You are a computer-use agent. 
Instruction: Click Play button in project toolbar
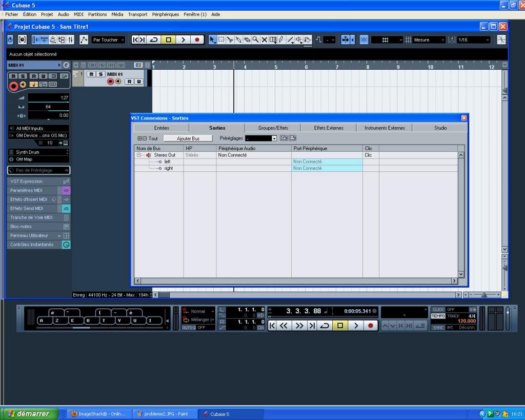(x=183, y=40)
